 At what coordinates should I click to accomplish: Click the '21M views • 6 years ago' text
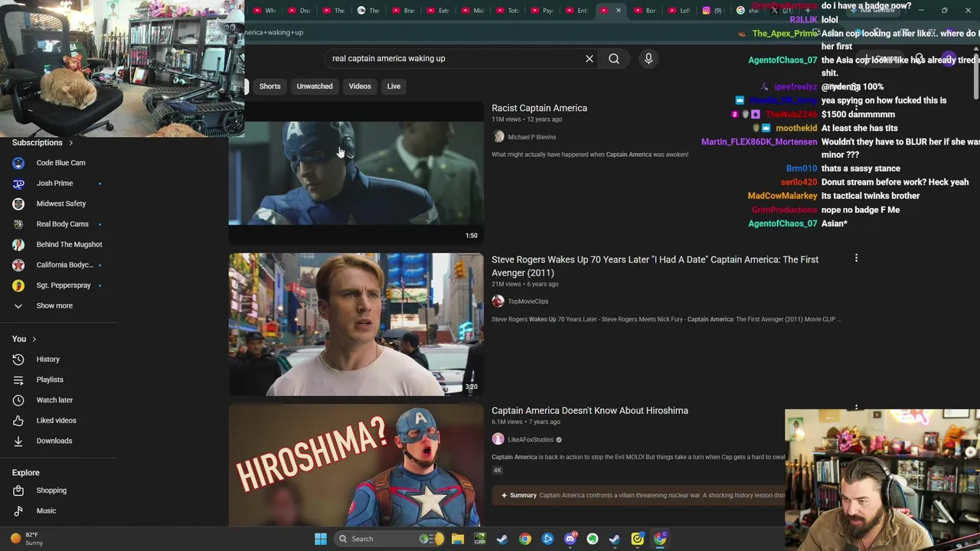click(524, 284)
